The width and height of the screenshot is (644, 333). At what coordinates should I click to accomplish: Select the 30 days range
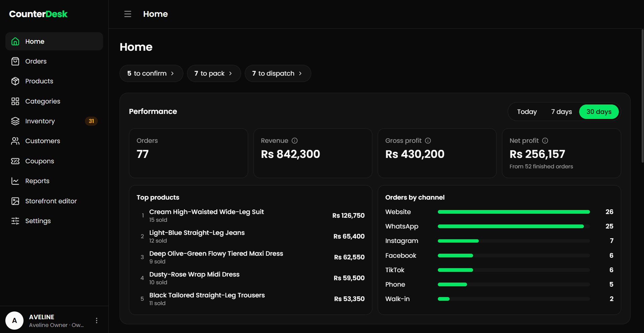tap(599, 112)
